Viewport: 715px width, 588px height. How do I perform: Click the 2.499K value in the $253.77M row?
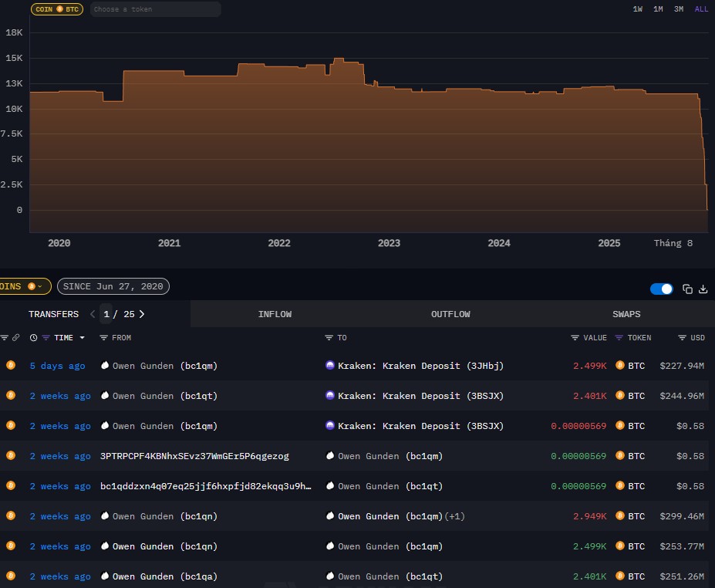coord(589,546)
